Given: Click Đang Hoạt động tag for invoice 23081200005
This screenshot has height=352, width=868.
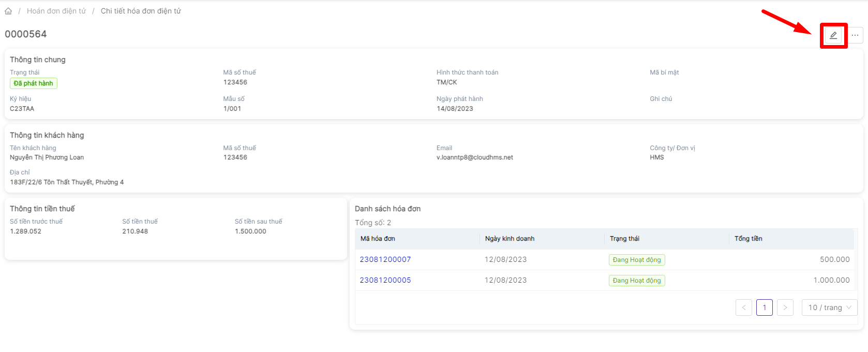Looking at the screenshot, I should 637,281.
